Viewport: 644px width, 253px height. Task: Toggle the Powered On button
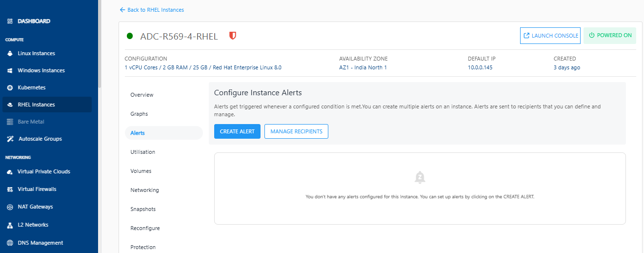click(x=610, y=35)
